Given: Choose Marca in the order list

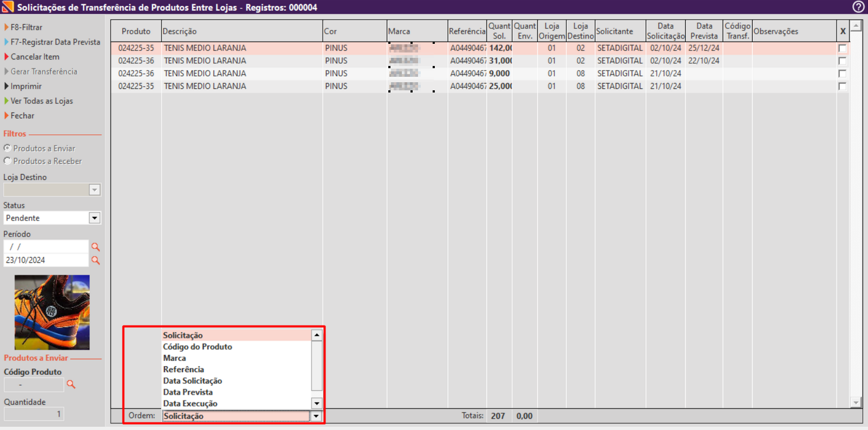Looking at the screenshot, I should point(175,358).
